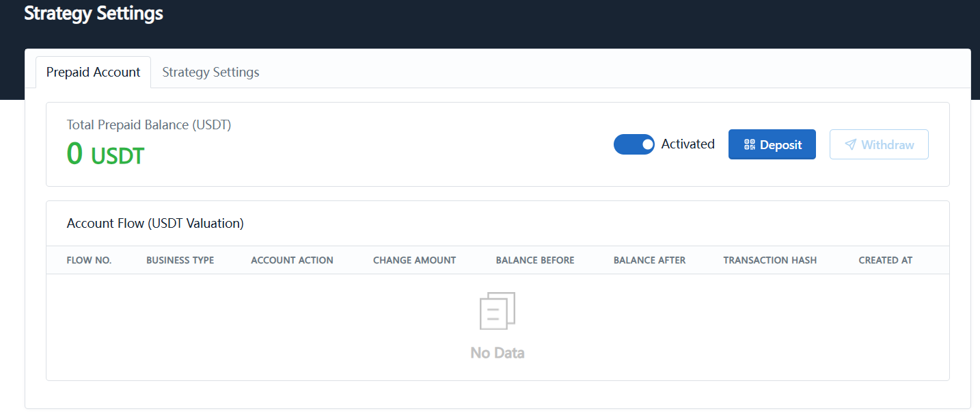
Task: Switch to the Prepaid Account tab
Action: pos(93,72)
